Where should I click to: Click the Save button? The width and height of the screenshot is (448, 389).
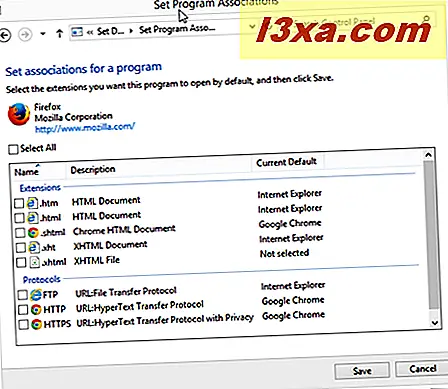pos(362,371)
